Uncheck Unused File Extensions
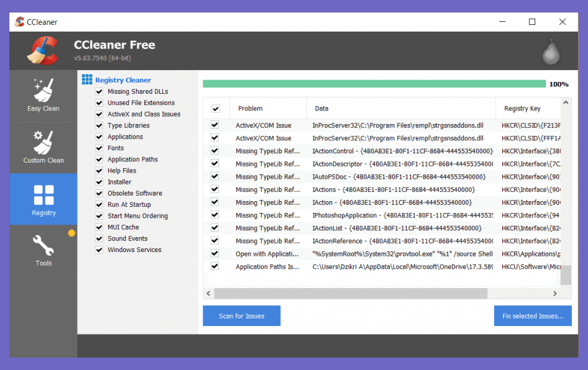This screenshot has width=588, height=370. coord(99,102)
